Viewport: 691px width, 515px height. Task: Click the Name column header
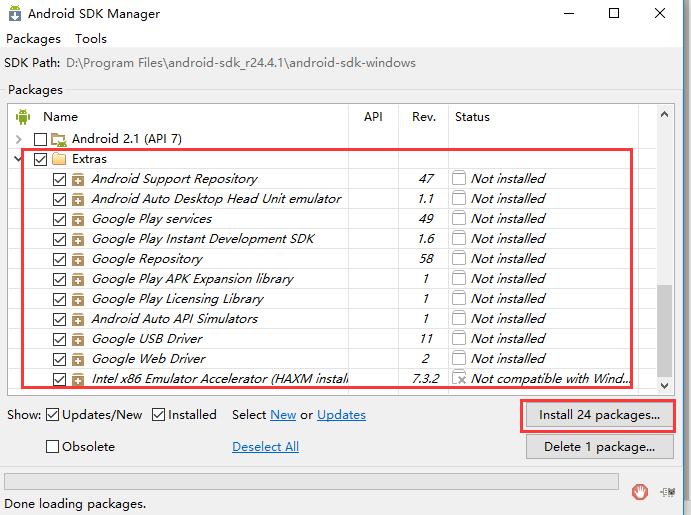point(60,117)
